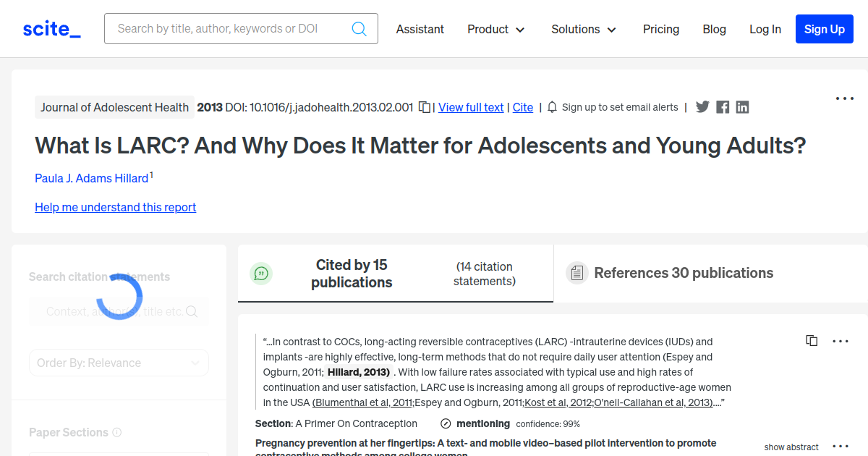Share the article on LinkedIn
This screenshot has width=868, height=456.
[742, 106]
